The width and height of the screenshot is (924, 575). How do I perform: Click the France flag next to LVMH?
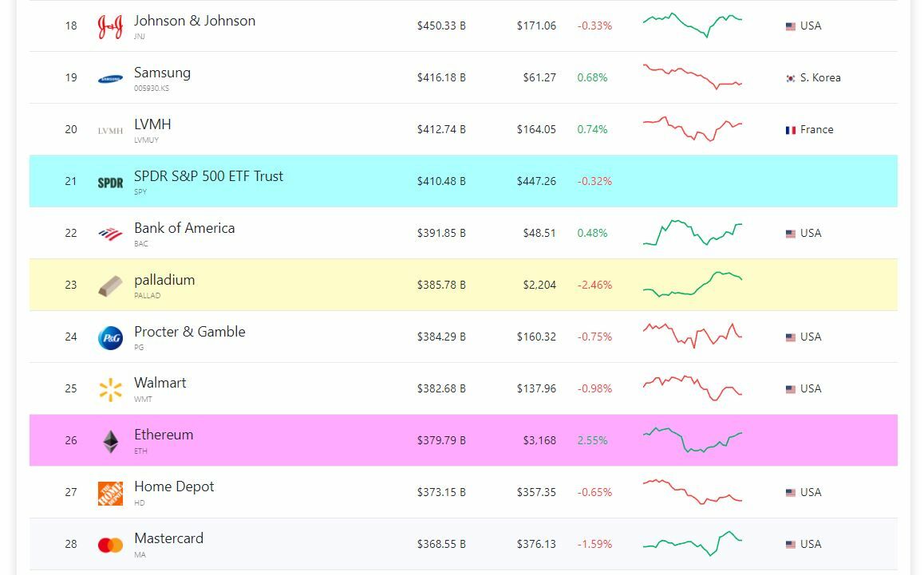point(791,130)
